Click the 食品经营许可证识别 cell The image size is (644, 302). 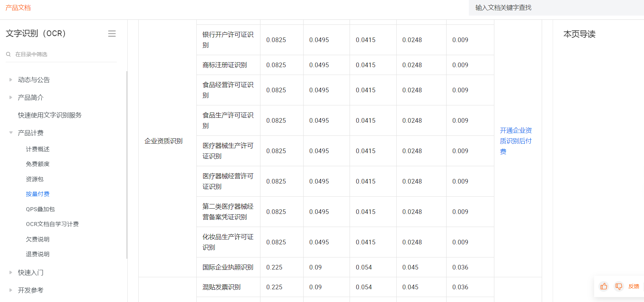(x=228, y=90)
